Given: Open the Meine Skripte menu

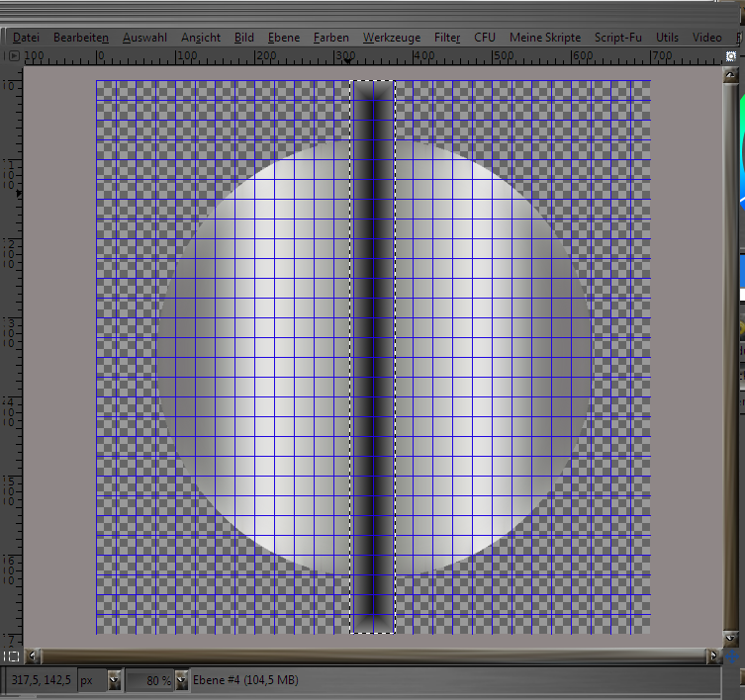Looking at the screenshot, I should [545, 38].
